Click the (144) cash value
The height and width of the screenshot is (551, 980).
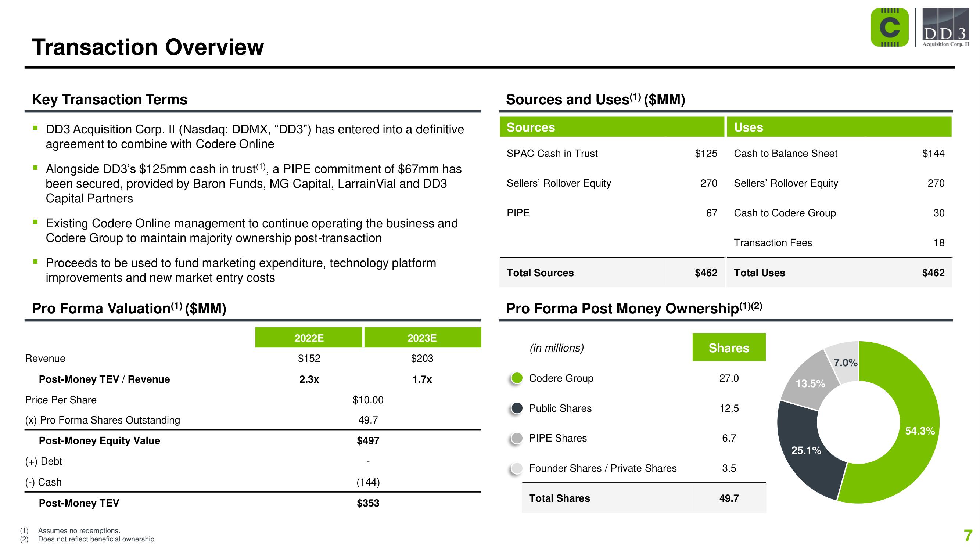(368, 482)
